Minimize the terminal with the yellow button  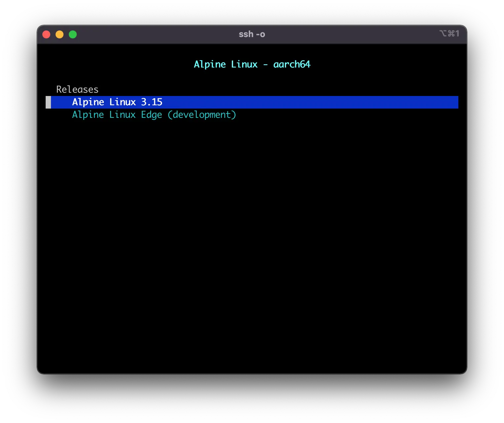[60, 34]
